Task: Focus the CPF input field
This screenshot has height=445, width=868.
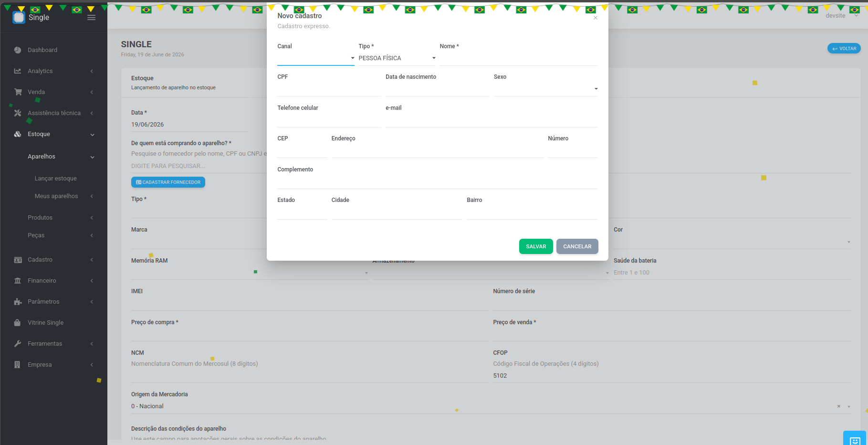Action: point(329,89)
